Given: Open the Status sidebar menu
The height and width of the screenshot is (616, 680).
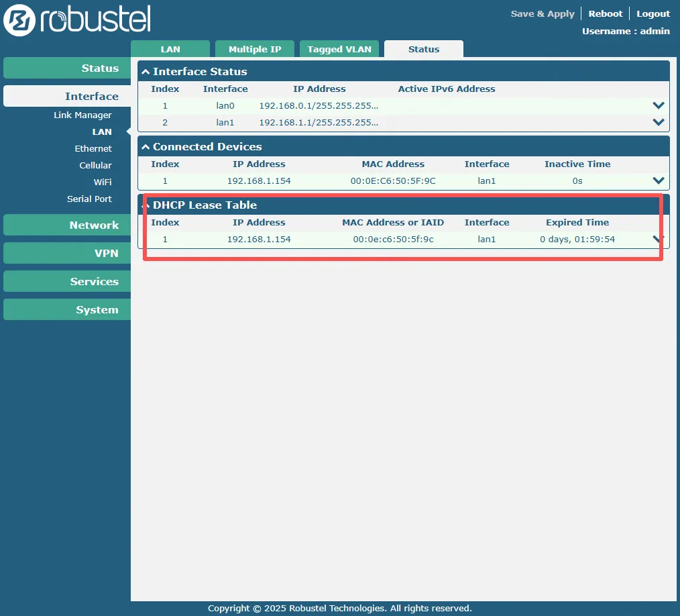Looking at the screenshot, I should (x=67, y=68).
